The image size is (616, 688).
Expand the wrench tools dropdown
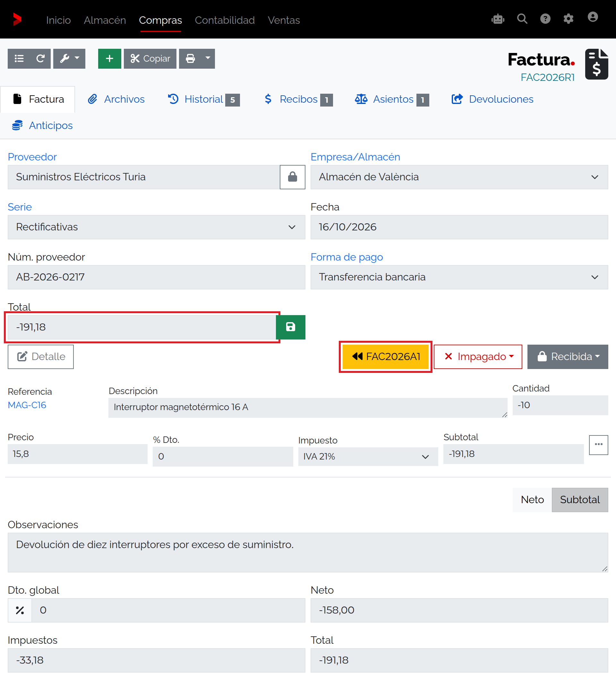[69, 59]
